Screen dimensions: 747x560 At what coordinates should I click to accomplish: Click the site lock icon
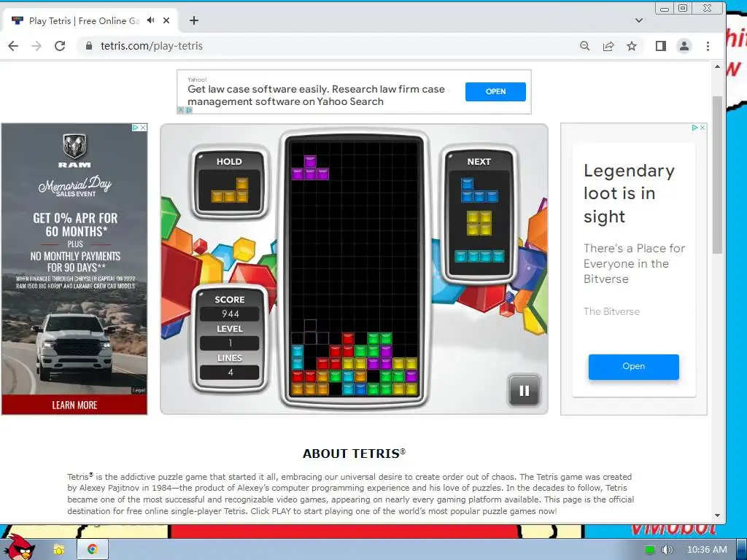pos(88,46)
